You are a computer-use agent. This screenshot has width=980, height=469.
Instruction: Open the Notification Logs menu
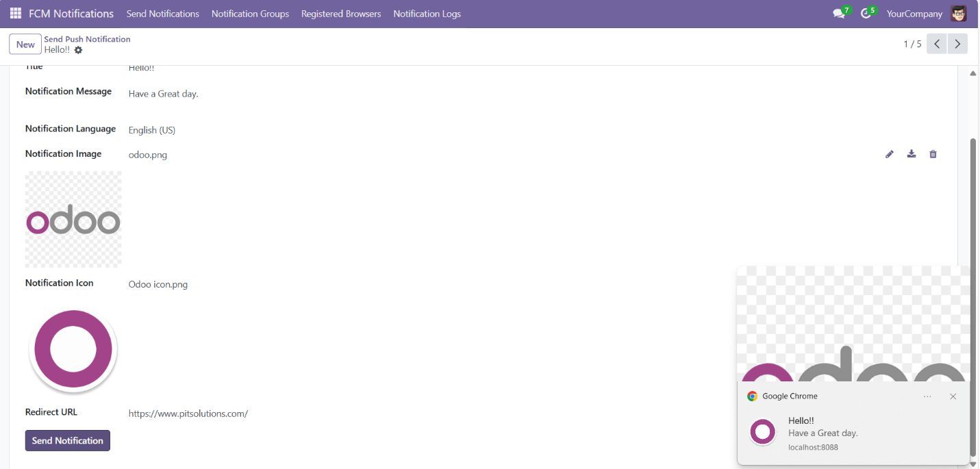coord(427,13)
